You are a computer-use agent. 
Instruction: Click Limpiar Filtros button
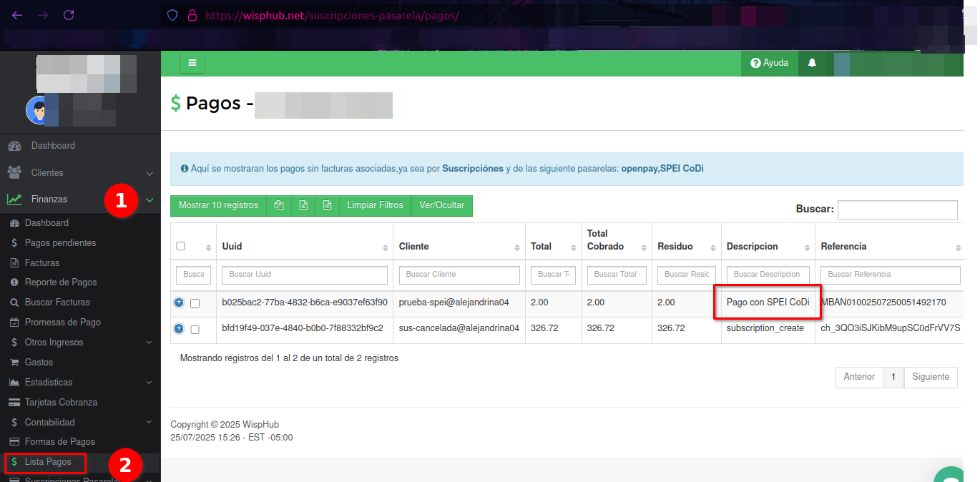click(x=375, y=205)
